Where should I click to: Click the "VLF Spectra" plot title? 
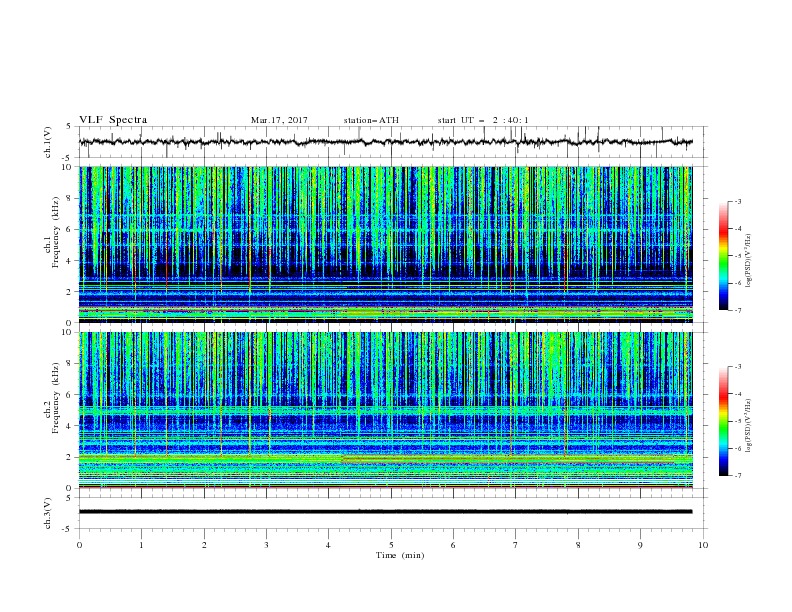point(113,120)
